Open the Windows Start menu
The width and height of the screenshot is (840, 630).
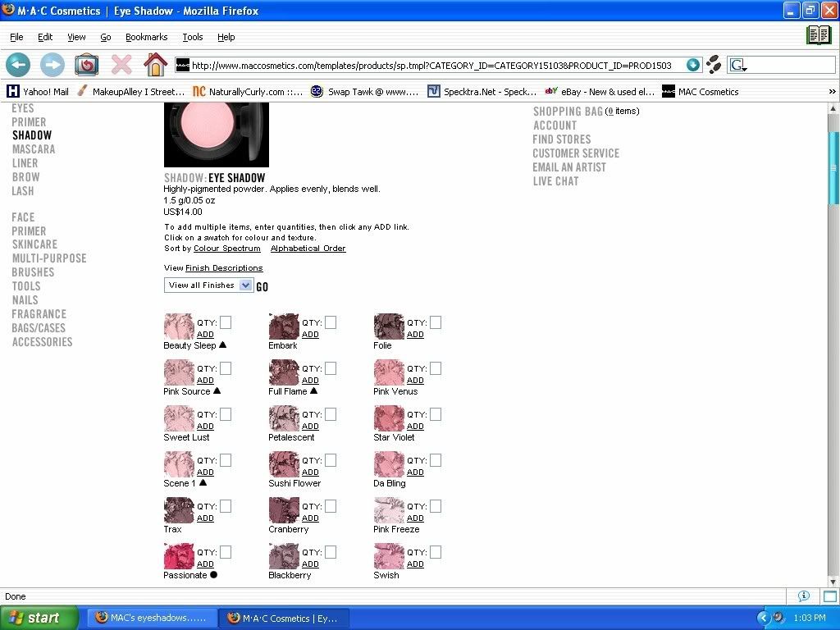tap(39, 618)
